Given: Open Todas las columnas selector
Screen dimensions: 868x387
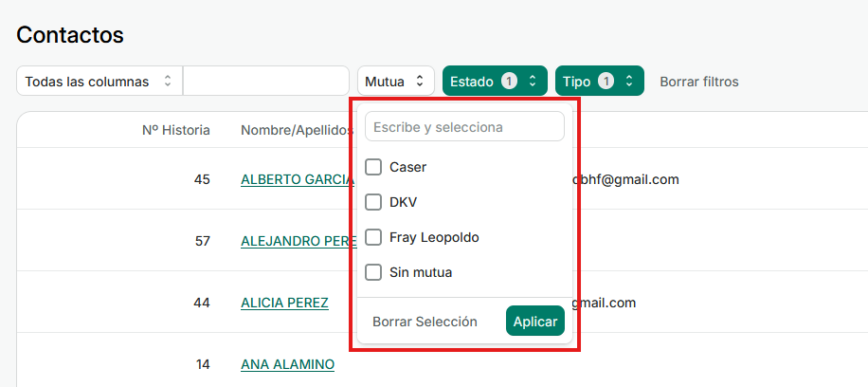Looking at the screenshot, I should tap(99, 82).
